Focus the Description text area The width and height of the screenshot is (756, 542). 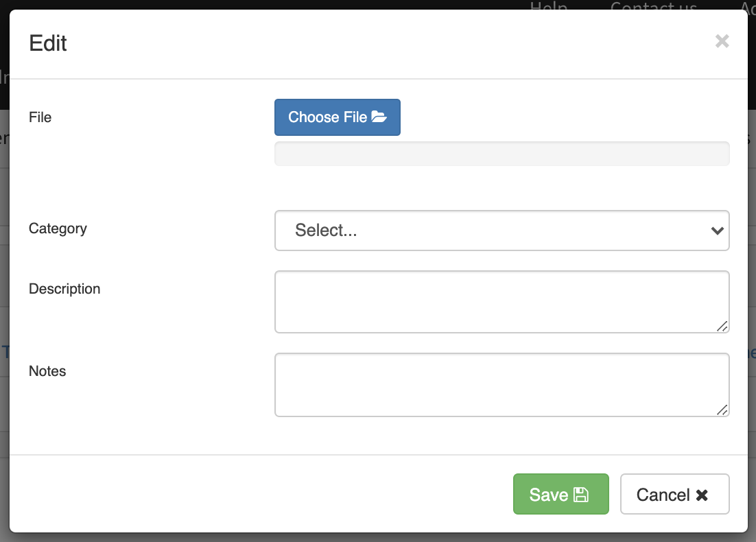tap(501, 302)
